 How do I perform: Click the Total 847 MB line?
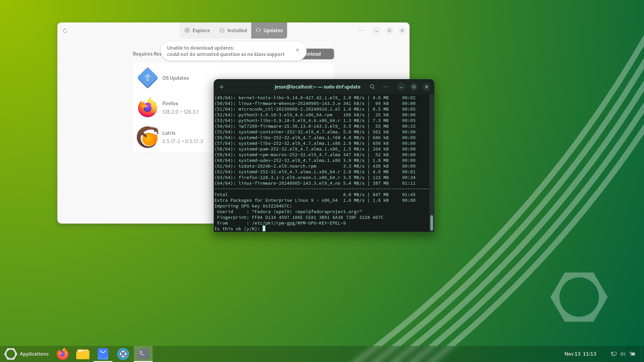(315, 195)
